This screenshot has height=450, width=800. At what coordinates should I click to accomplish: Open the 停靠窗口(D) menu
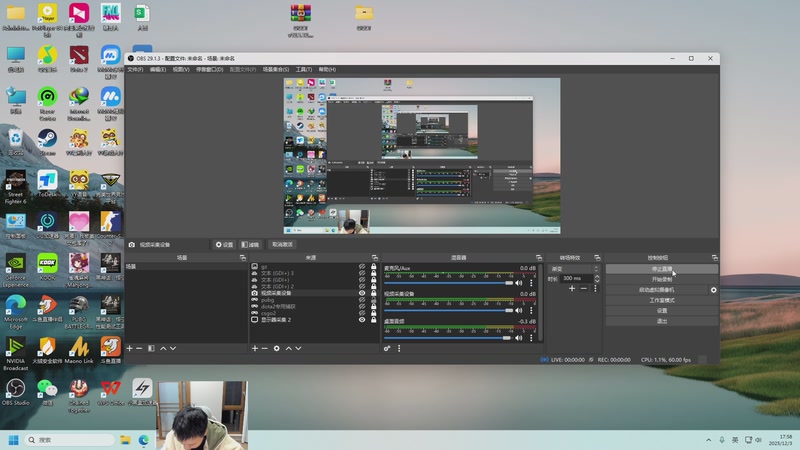pos(210,69)
